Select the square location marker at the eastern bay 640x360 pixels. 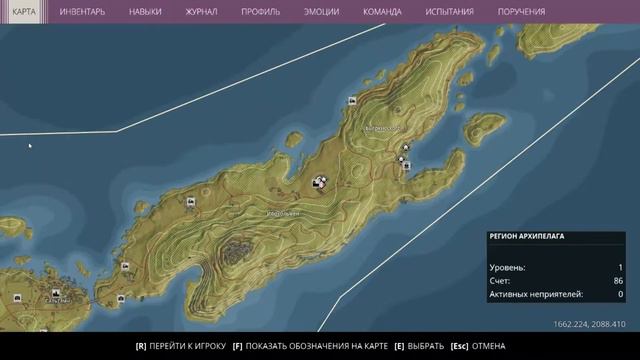(406, 166)
